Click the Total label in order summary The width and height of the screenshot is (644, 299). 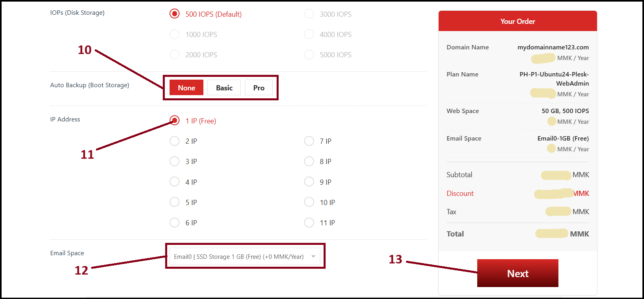pos(455,234)
